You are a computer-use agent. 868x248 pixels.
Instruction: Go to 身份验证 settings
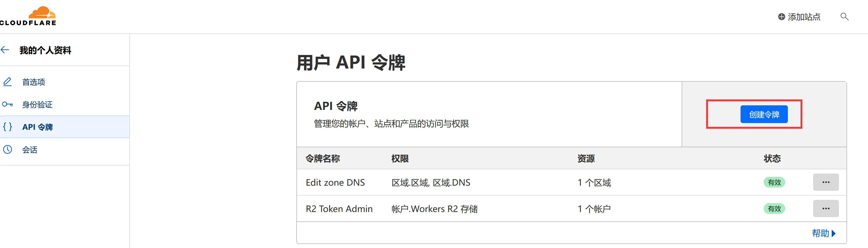pyautogui.click(x=65, y=104)
